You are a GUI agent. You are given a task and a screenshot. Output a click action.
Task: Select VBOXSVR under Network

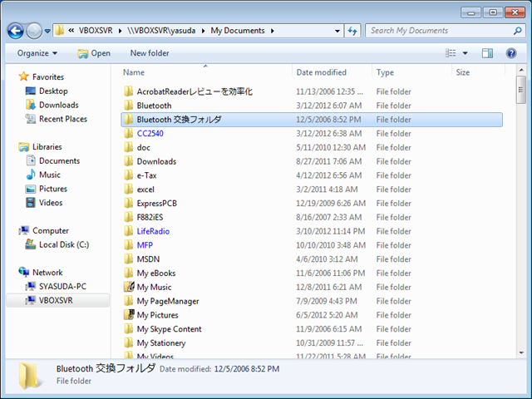point(56,300)
